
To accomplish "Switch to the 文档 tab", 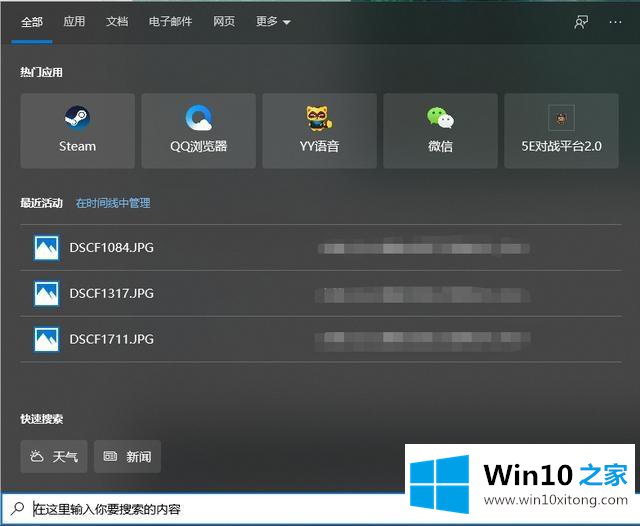I will coord(117,21).
